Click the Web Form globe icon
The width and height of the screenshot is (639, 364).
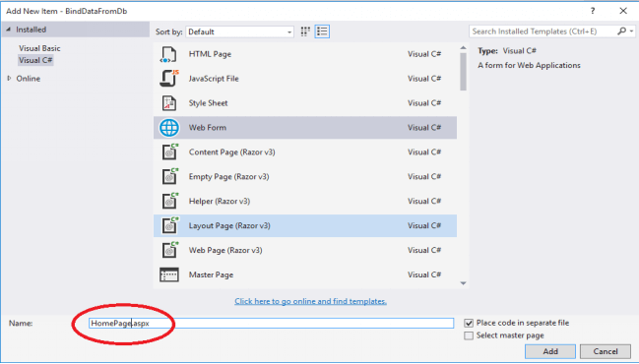tap(168, 128)
